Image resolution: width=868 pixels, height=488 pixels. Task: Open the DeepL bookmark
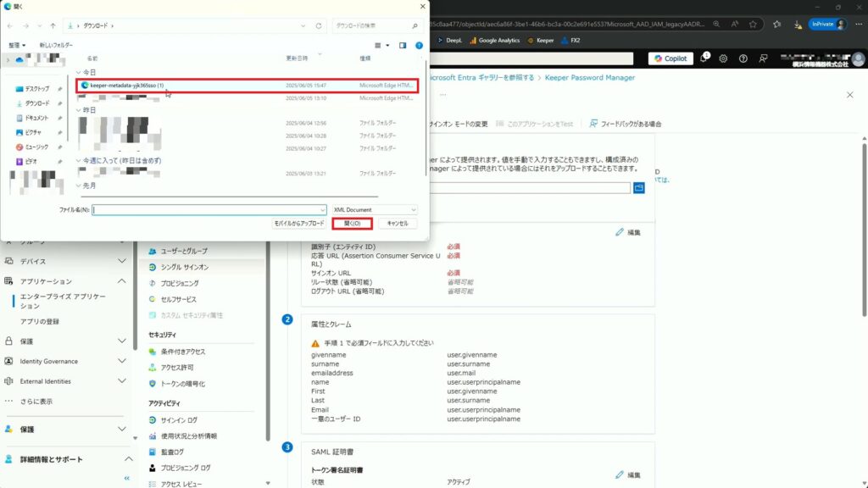click(449, 41)
